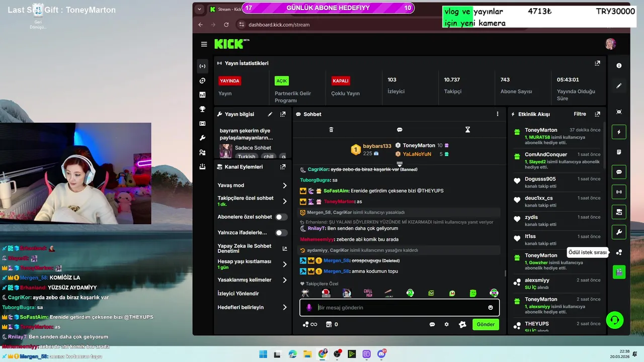Open Filtre in Etkinlik Akışı
This screenshot has width=644, height=362.
[580, 114]
